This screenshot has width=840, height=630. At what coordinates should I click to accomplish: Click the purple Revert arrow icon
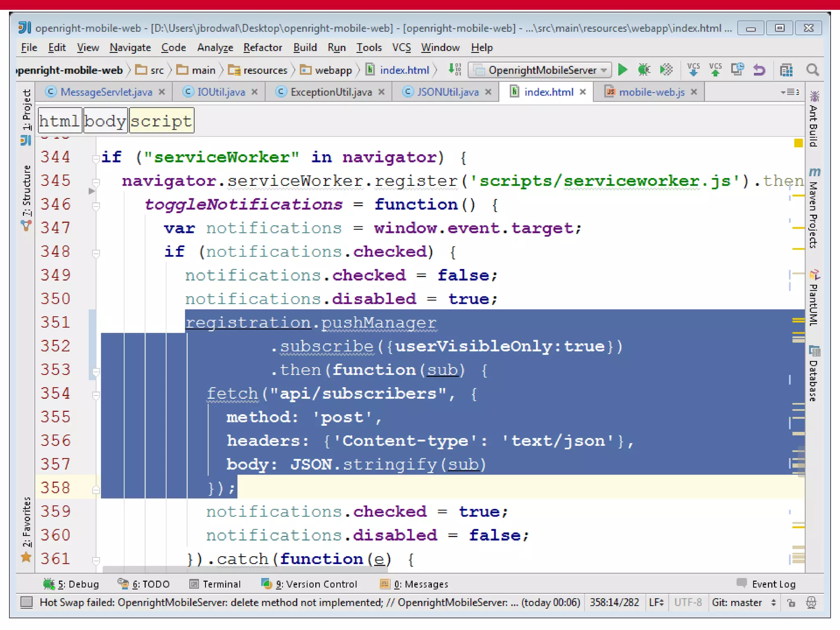pos(759,70)
